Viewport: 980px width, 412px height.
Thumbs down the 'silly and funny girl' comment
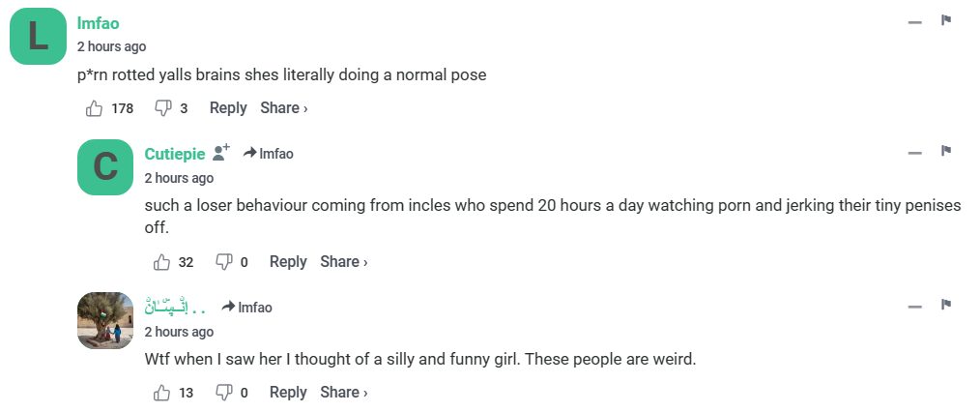(224, 393)
